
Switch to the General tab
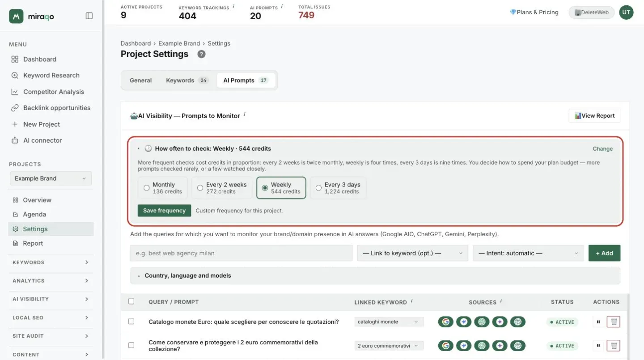141,80
